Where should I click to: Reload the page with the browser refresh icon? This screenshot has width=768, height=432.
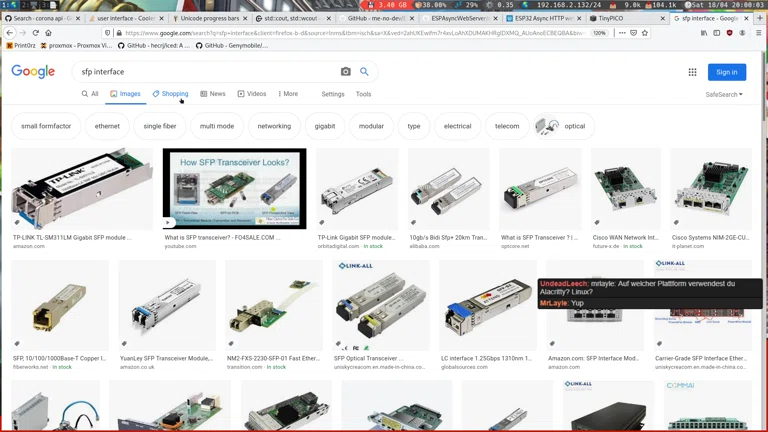pyautogui.click(x=35, y=33)
